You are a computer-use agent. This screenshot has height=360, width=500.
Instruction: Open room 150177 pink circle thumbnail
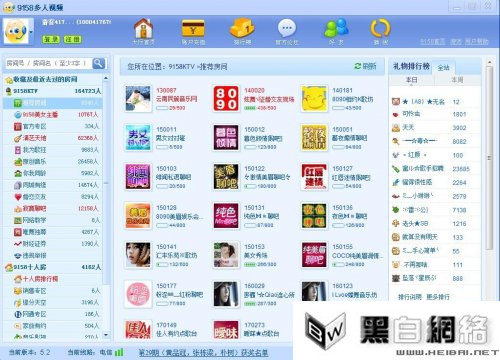(x=138, y=294)
